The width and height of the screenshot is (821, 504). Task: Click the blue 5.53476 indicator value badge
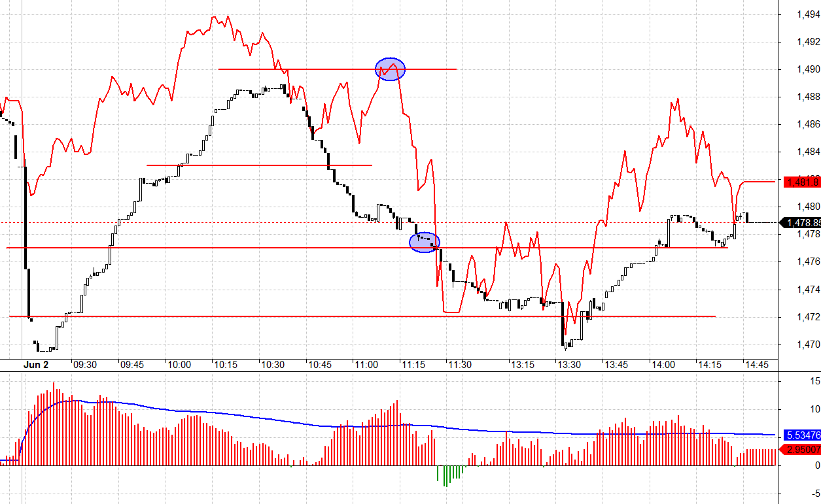(801, 435)
